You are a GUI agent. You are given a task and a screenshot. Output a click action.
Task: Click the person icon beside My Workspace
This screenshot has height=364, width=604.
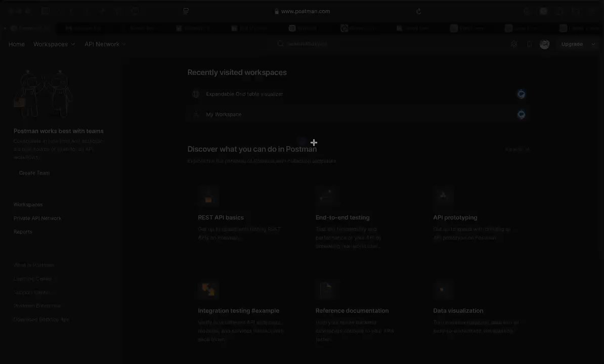point(196,114)
